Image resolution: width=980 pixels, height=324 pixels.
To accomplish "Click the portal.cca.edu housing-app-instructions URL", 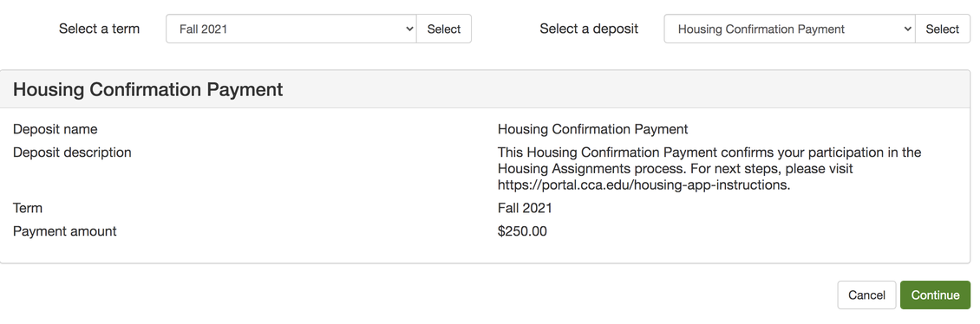I will [644, 185].
